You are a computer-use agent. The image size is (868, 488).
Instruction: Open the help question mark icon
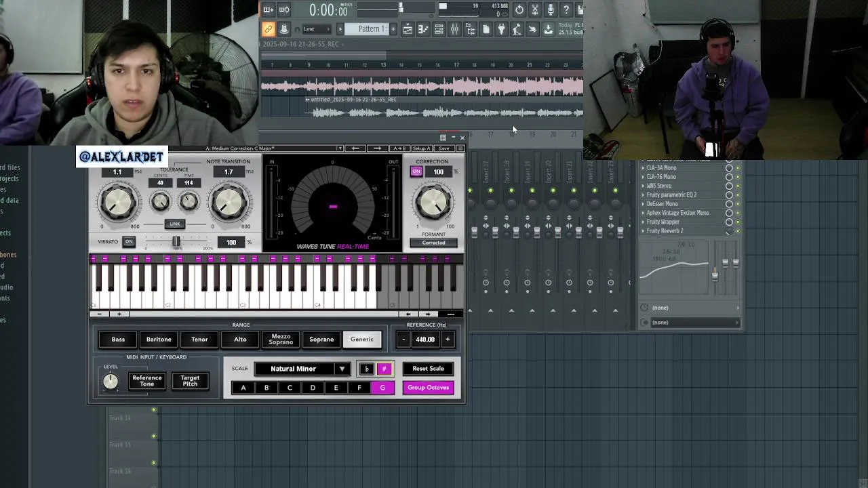[x=566, y=9]
